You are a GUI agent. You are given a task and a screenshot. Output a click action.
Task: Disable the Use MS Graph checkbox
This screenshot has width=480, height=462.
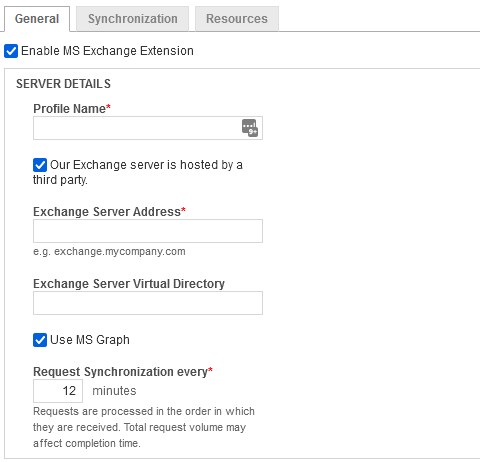click(40, 340)
